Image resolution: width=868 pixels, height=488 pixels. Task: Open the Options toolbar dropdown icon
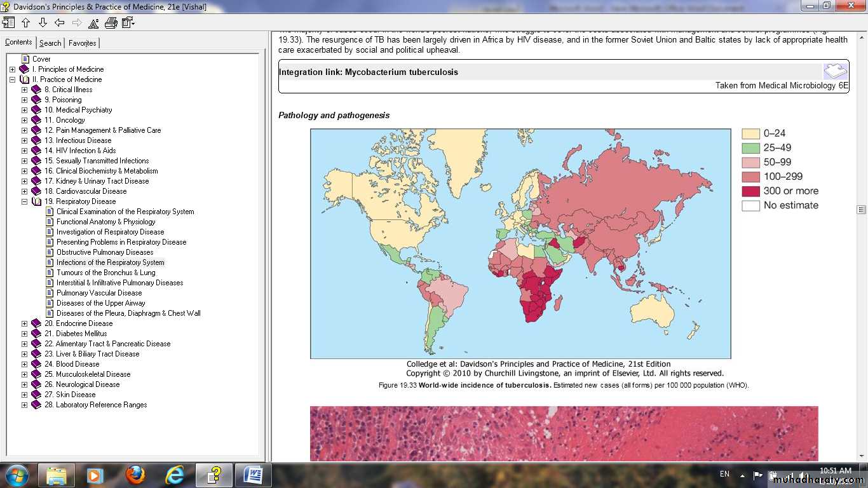pyautogui.click(x=128, y=23)
